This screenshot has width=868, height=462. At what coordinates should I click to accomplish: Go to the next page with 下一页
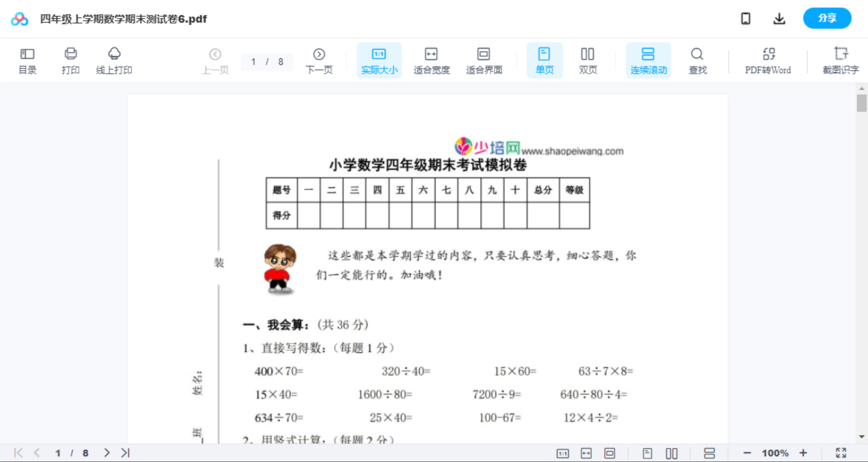pyautogui.click(x=319, y=60)
